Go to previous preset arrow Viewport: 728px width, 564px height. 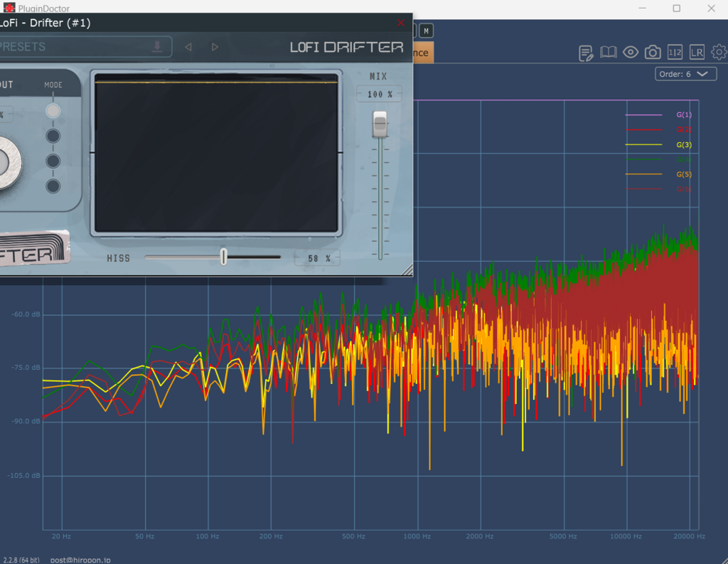tap(188, 47)
